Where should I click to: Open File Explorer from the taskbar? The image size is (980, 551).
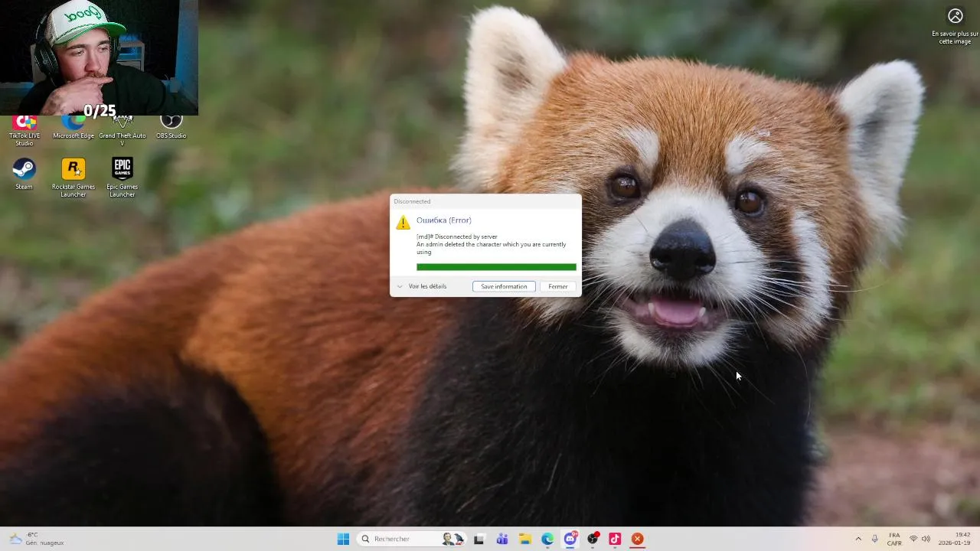[x=525, y=539]
